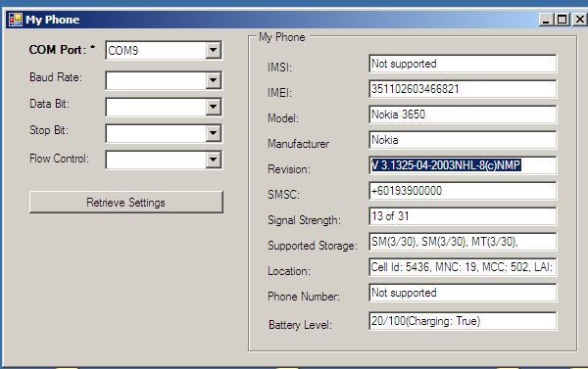Click the My Phone title bar icon
Screen dimensions: 588x369
tap(16, 20)
